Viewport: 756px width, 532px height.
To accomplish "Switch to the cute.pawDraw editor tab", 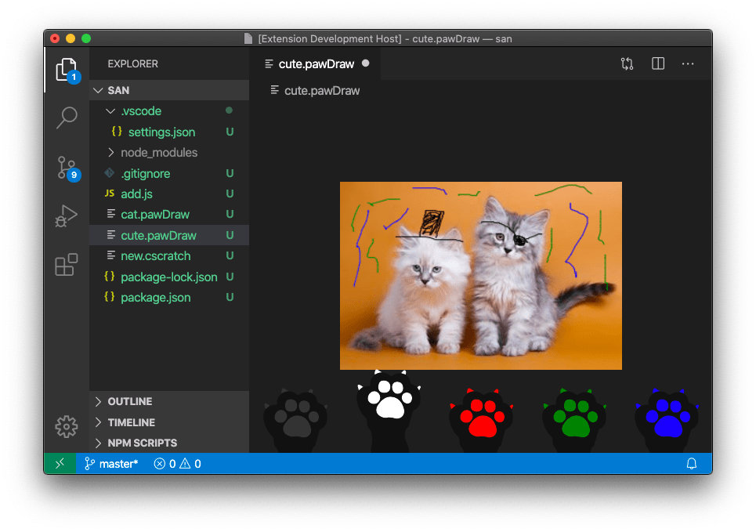I will [x=317, y=63].
